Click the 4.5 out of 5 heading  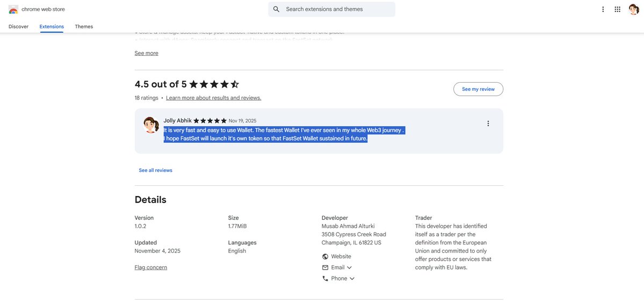[161, 84]
